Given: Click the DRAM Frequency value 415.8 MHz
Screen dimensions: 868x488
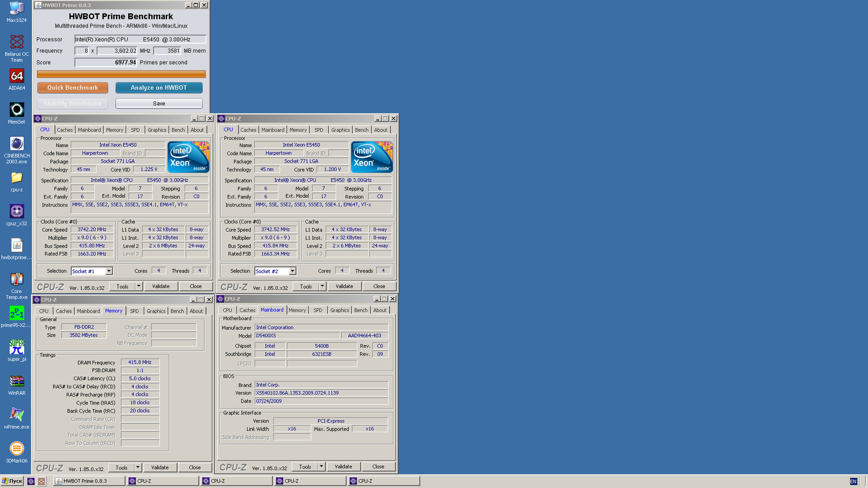Looking at the screenshot, I should coord(140,362).
